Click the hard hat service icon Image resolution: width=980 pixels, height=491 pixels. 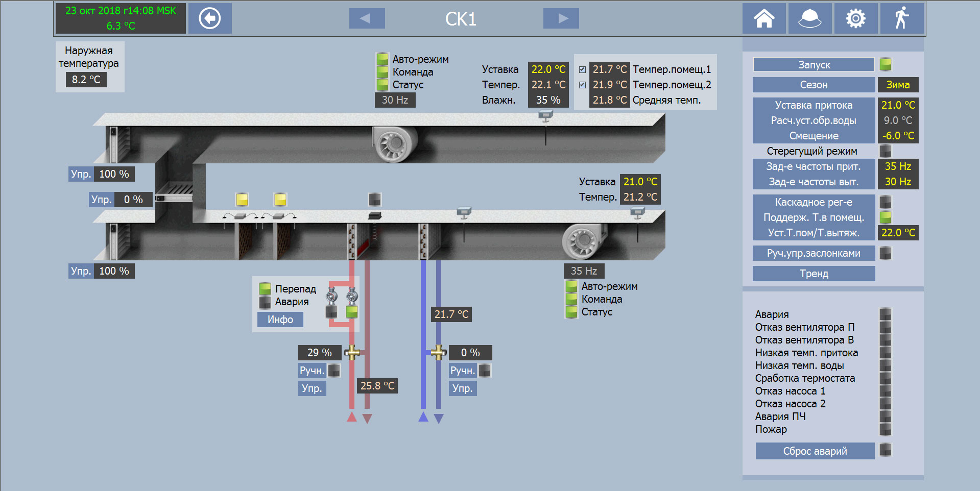click(809, 19)
